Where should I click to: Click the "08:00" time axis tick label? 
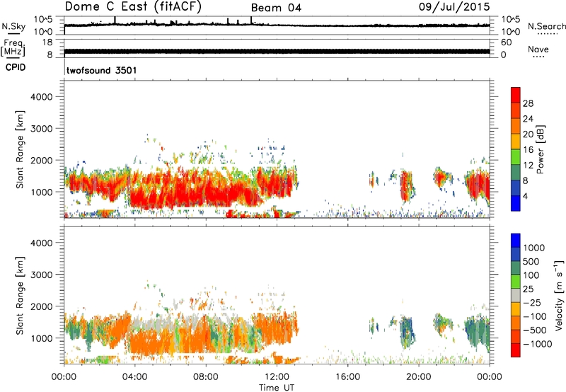click(206, 377)
